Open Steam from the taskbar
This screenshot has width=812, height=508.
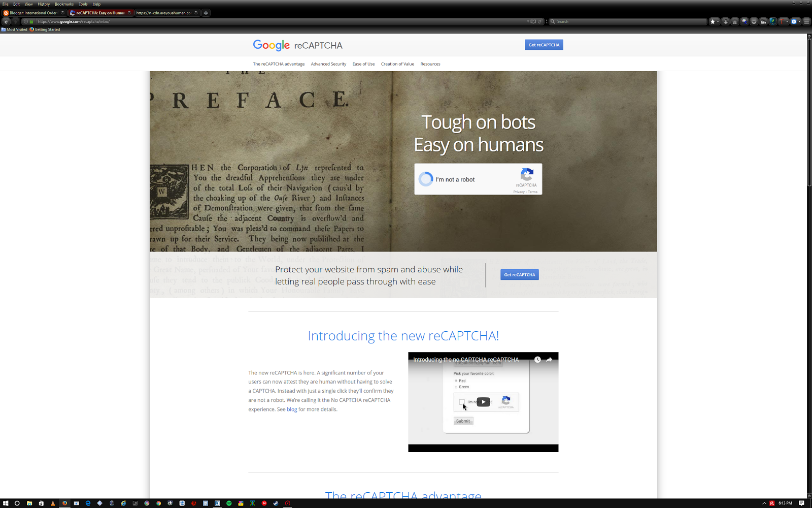276,503
